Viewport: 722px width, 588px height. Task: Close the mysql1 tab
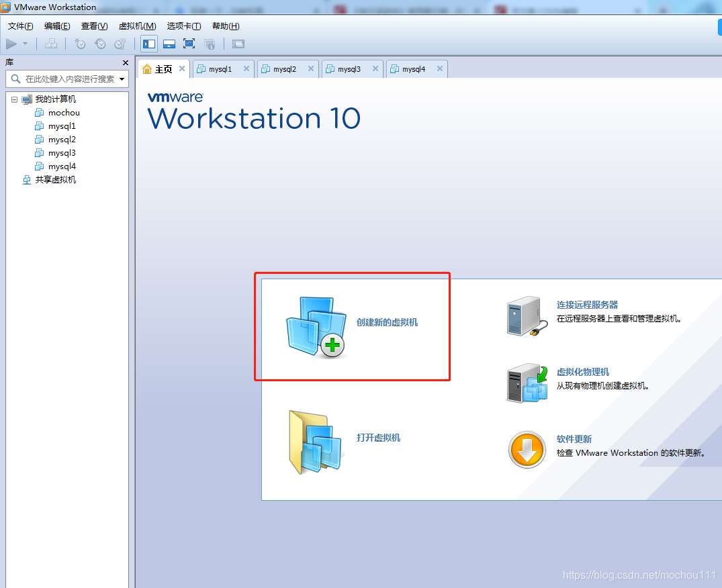point(246,68)
